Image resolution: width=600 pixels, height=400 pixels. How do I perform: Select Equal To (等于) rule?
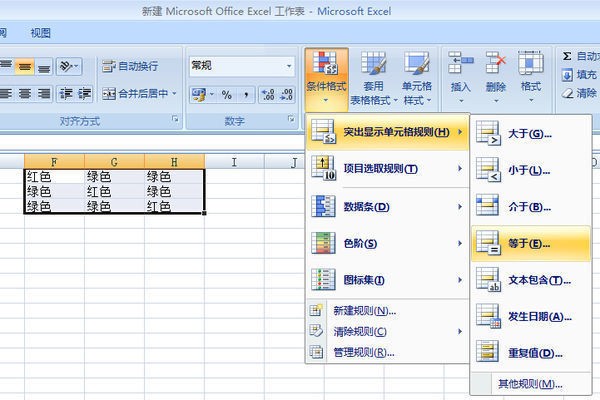[531, 243]
